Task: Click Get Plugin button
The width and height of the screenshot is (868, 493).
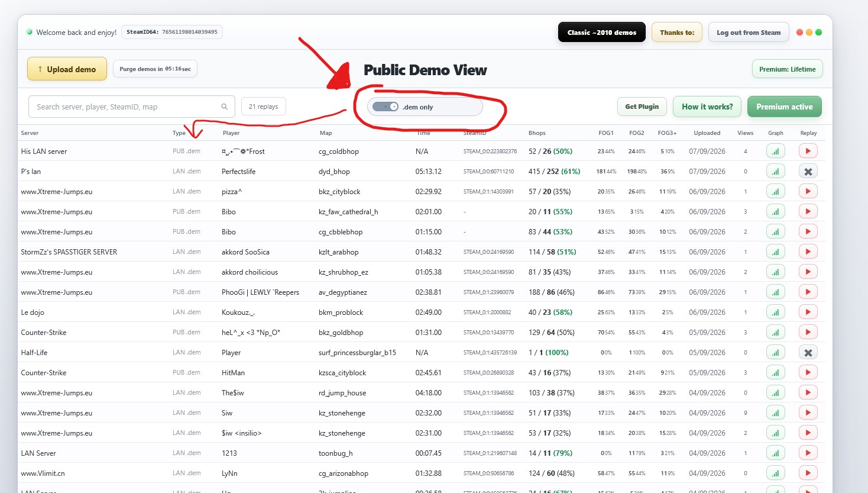Action: pyautogui.click(x=642, y=107)
